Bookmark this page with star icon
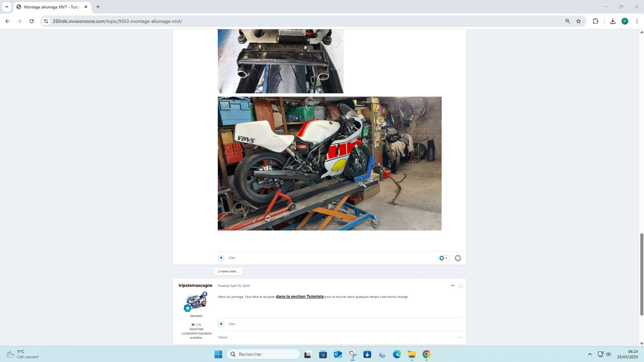Image resolution: width=644 pixels, height=362 pixels. 579,21
